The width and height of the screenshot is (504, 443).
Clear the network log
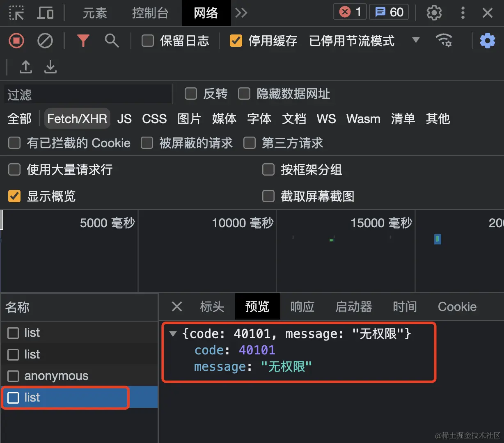[45, 41]
